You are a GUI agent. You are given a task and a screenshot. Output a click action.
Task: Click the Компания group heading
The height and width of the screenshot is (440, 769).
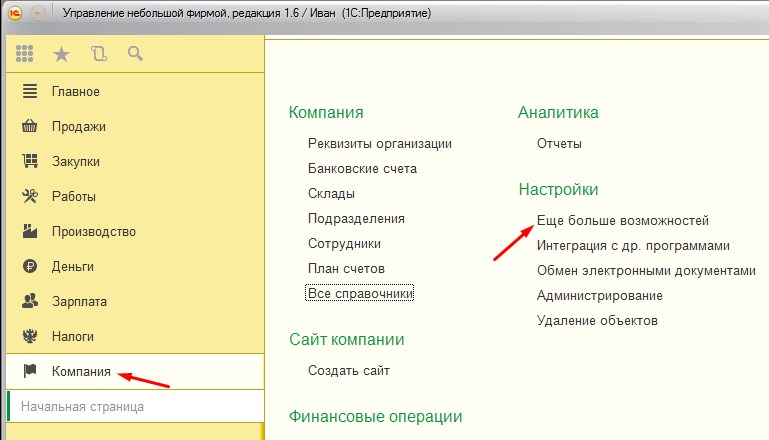(x=326, y=112)
